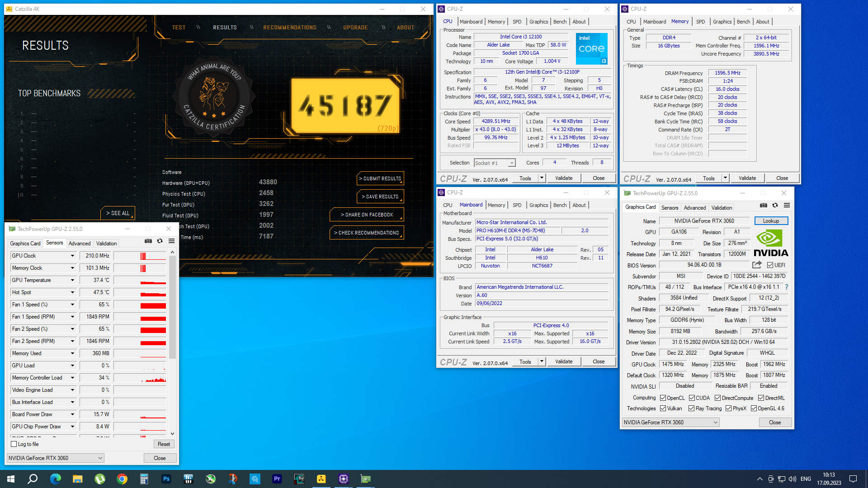Click the refresh icon in GPU-Z Graphics Card window

775,205
